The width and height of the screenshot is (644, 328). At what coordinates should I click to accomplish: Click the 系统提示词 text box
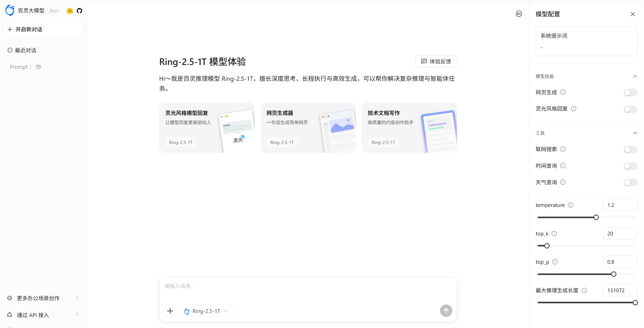coord(586,41)
